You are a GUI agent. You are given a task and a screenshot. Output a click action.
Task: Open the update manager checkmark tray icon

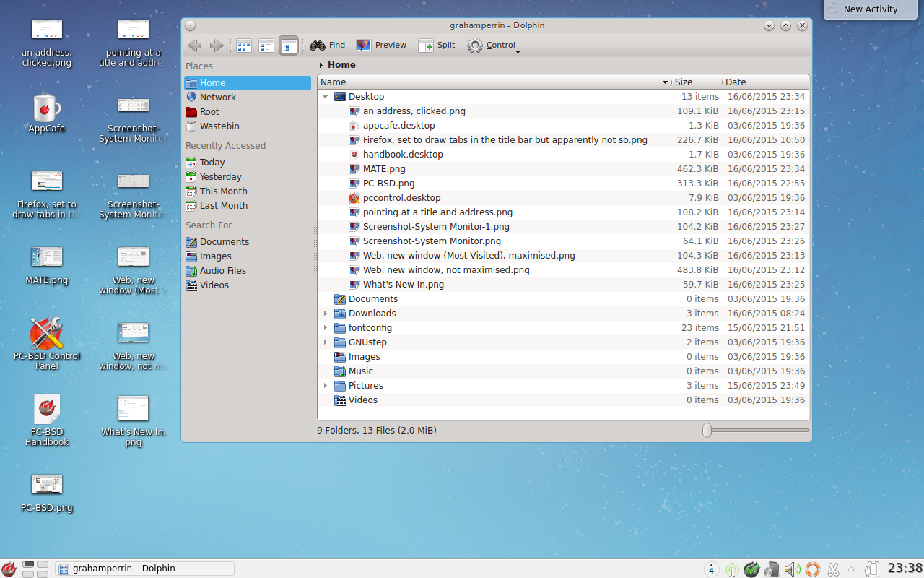[x=752, y=569]
